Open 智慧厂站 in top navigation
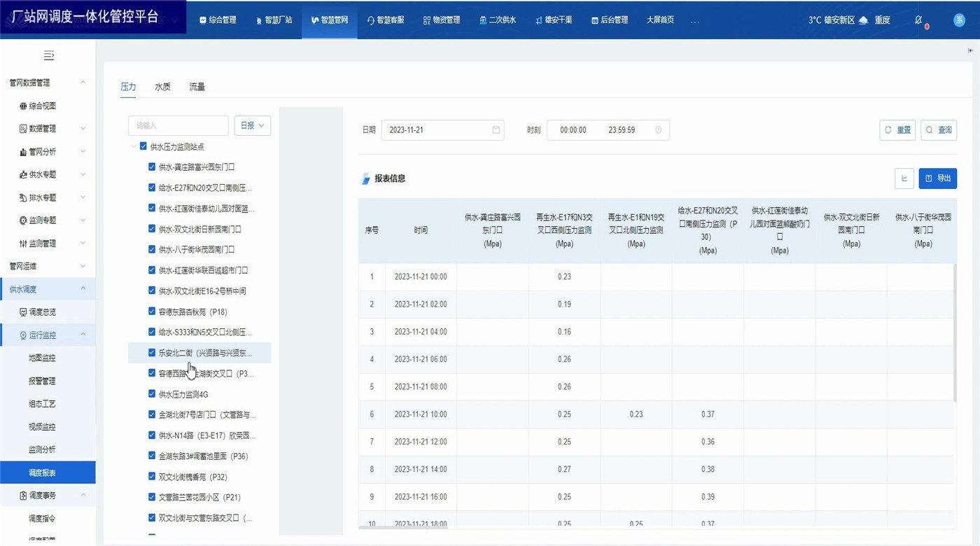This screenshot has width=980, height=546. click(x=274, y=20)
